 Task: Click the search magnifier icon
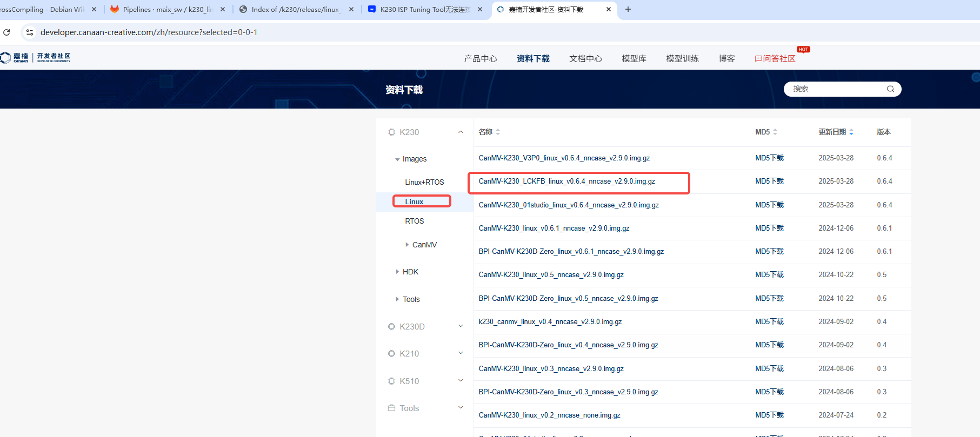pos(890,89)
